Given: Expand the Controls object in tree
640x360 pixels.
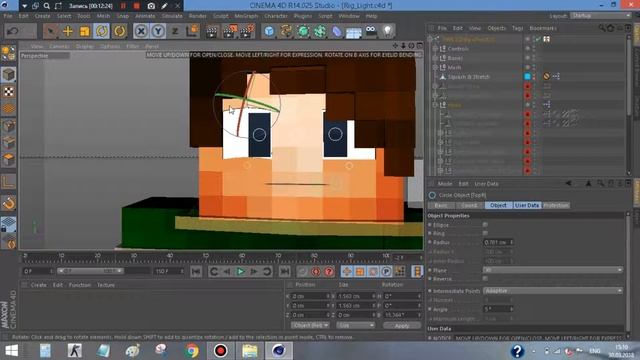Looking at the screenshot, I should tap(435, 49).
